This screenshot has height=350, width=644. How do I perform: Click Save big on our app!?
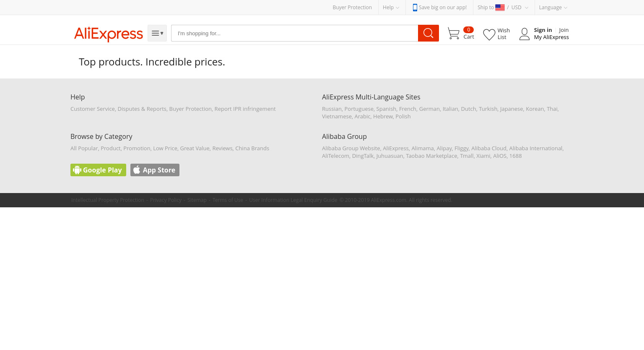pyautogui.click(x=443, y=8)
